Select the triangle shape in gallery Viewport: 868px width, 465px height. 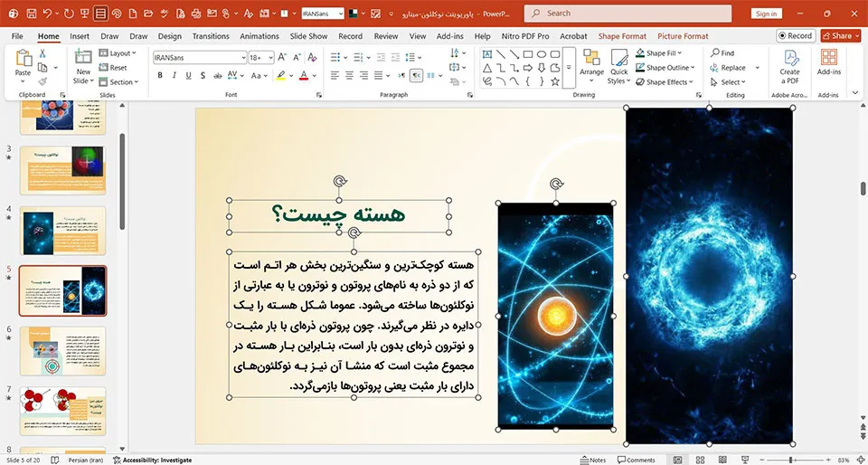point(487,68)
